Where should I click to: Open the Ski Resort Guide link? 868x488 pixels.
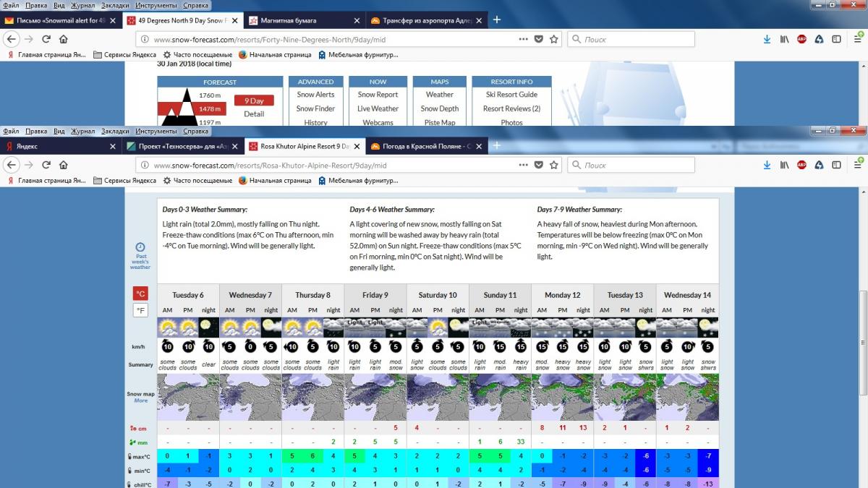click(511, 95)
